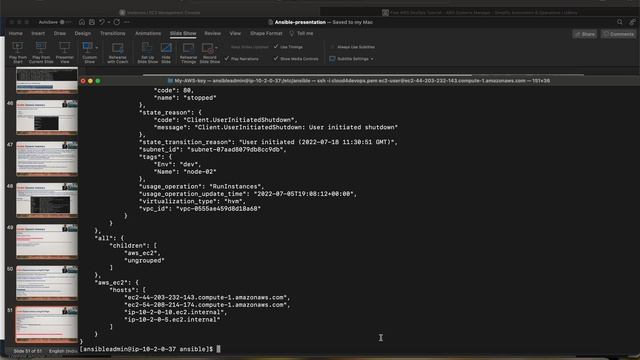The width and height of the screenshot is (640, 360).
Task: Open the Shape Format tab
Action: 266,33
